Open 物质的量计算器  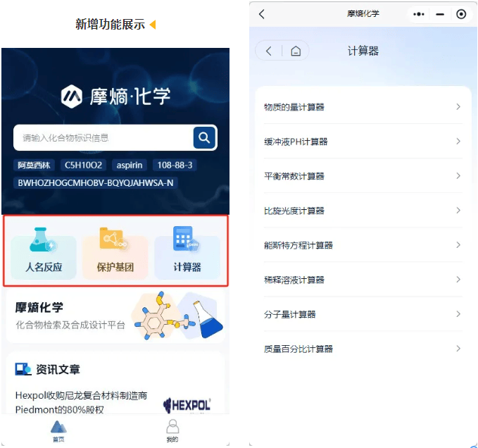pos(363,107)
